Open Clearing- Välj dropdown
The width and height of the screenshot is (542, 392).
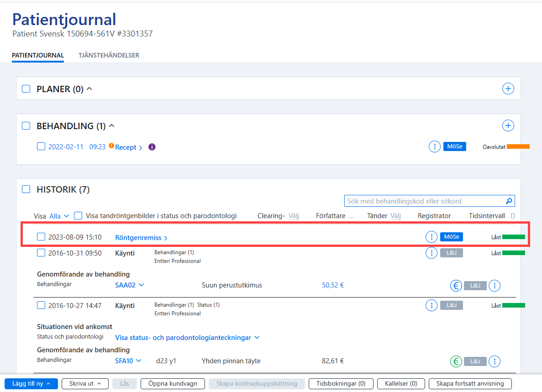pos(294,216)
